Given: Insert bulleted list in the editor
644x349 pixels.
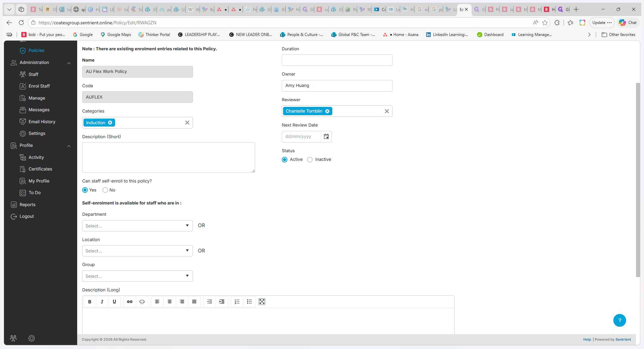Looking at the screenshot, I should tap(249, 302).
